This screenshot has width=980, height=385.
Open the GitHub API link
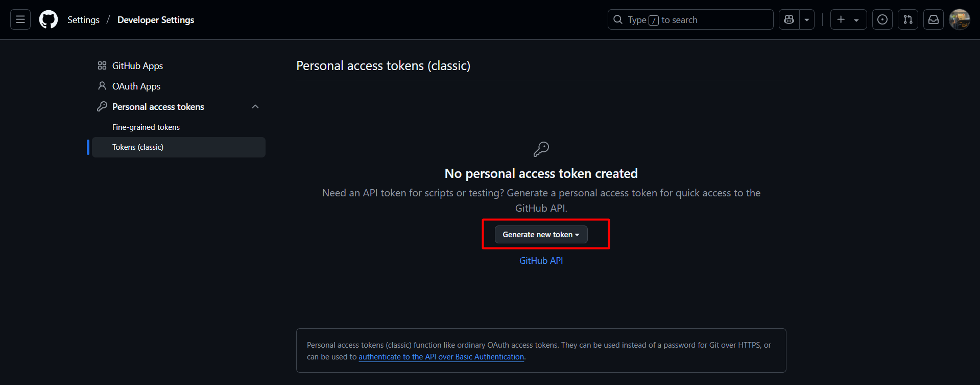coord(541,260)
